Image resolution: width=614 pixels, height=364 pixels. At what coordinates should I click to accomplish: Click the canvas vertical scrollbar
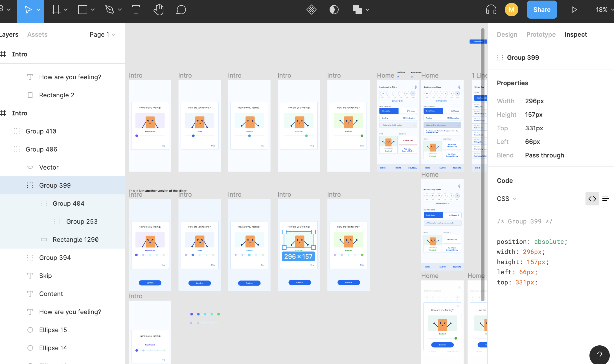[483, 164]
